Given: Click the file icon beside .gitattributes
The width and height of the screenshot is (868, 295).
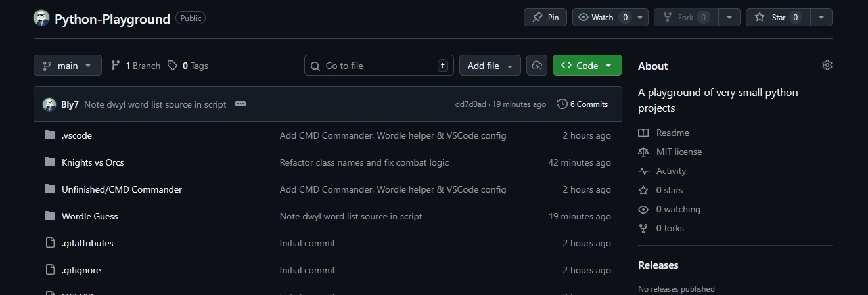Looking at the screenshot, I should [x=50, y=243].
